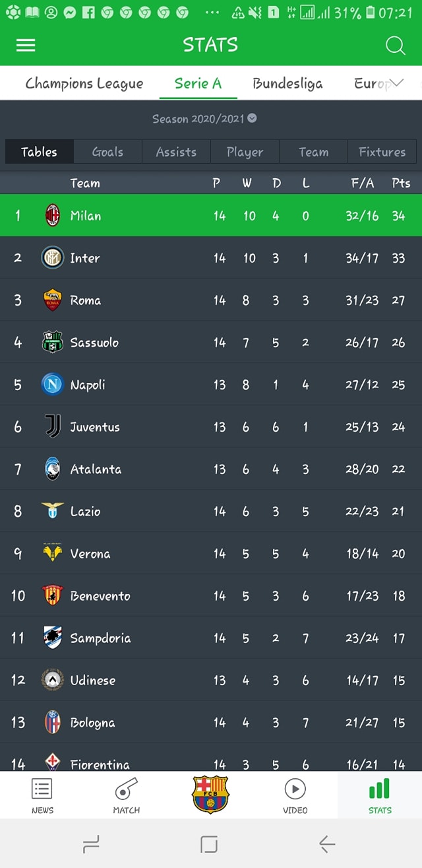Screen dimensions: 422x868
Task: Tap the FC Barcelona crest
Action: point(210,794)
